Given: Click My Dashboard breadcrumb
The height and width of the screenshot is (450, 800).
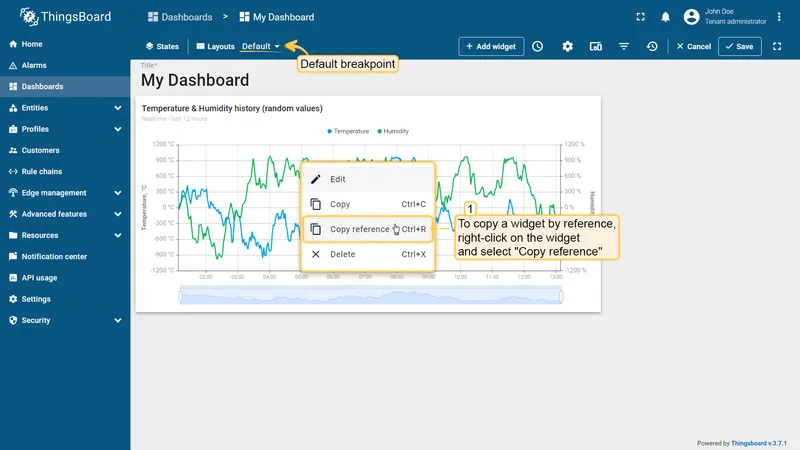Looking at the screenshot, I should [x=277, y=17].
